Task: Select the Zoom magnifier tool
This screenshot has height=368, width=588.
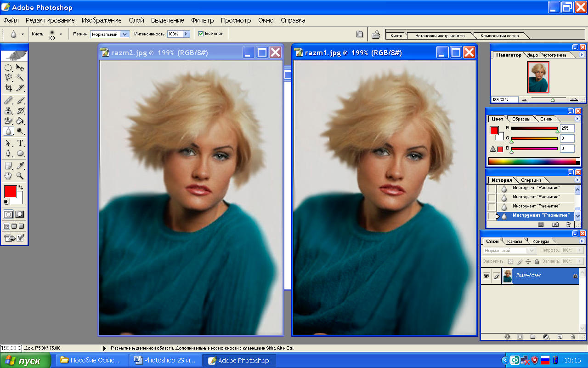Action: pos(20,176)
